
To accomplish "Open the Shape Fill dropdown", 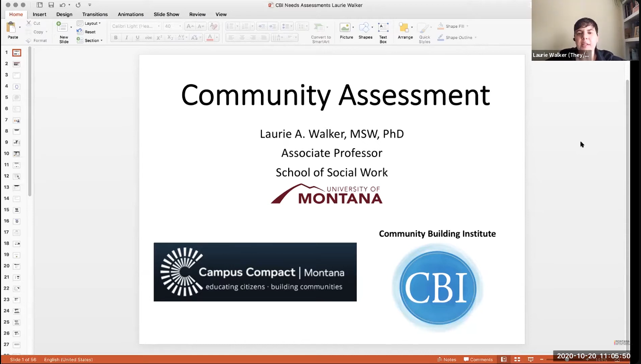I will (x=453, y=26).
